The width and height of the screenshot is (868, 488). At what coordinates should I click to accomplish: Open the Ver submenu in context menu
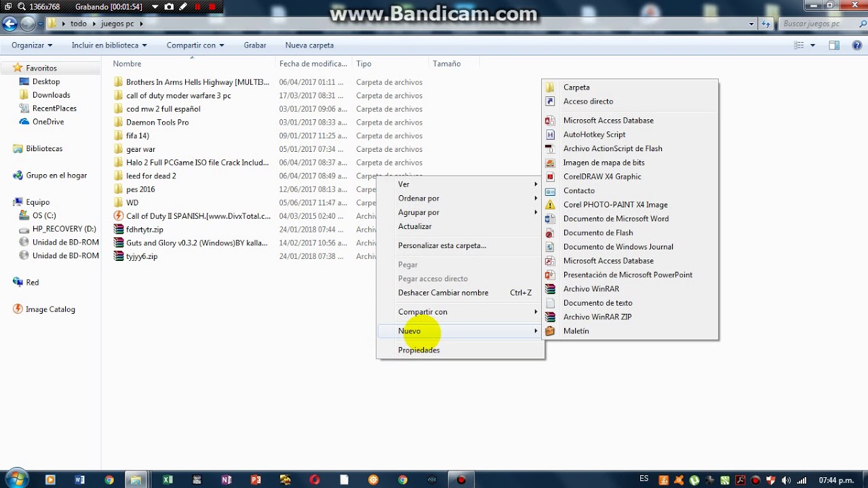(x=460, y=184)
